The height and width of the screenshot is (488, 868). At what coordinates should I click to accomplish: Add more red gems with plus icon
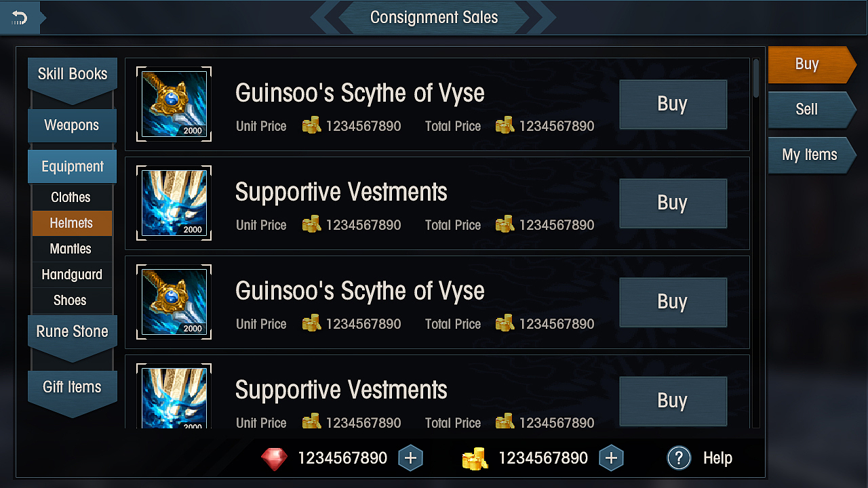(410, 458)
